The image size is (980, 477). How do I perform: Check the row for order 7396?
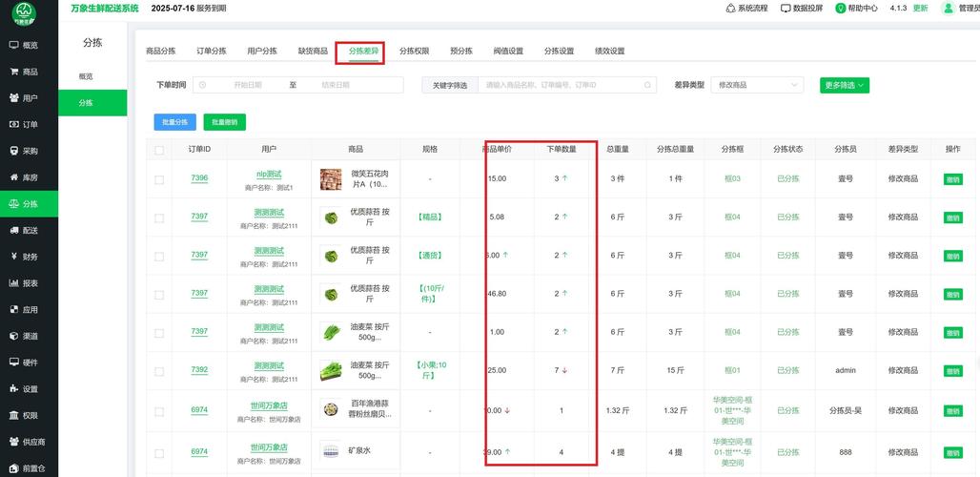159,179
